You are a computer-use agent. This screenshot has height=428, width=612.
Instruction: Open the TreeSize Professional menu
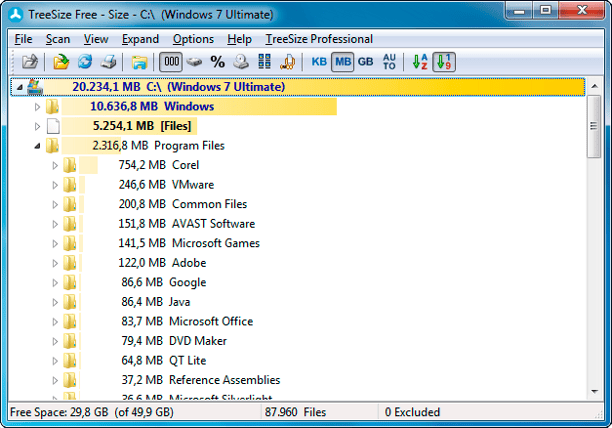319,39
